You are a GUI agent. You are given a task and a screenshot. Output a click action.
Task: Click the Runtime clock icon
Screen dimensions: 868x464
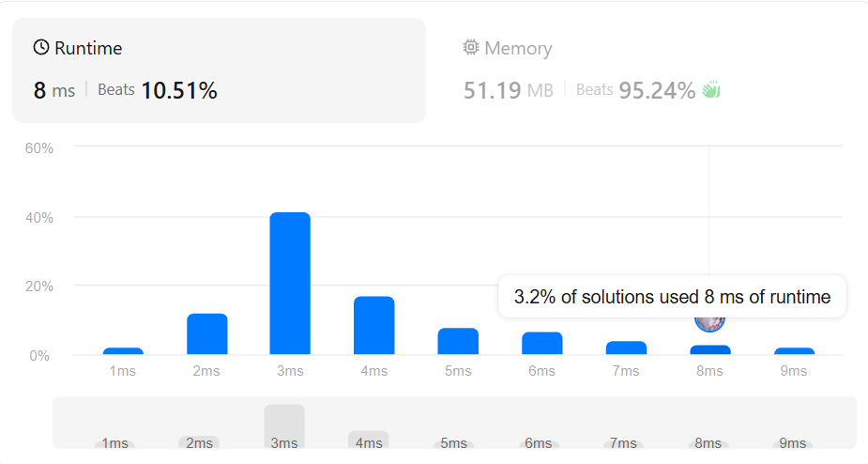click(41, 48)
